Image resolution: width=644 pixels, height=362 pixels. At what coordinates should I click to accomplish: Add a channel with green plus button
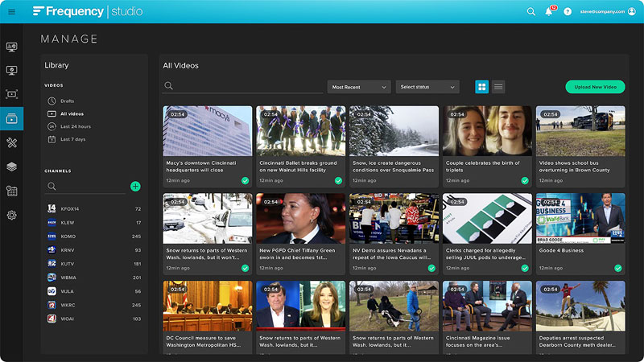135,186
